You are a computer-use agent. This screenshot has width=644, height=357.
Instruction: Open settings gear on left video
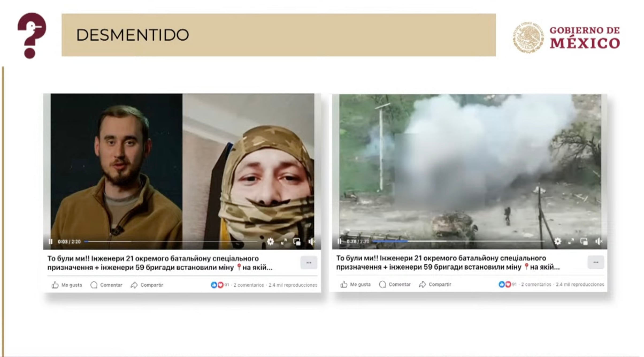(x=270, y=242)
